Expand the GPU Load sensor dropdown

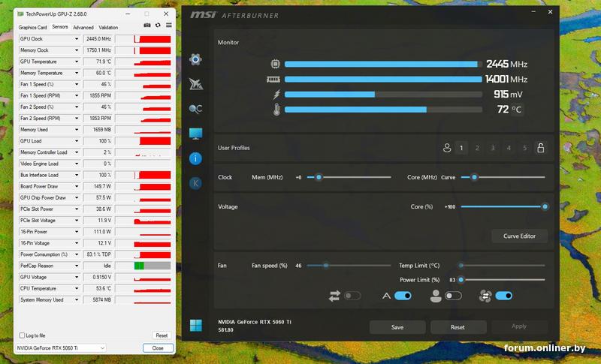point(77,141)
